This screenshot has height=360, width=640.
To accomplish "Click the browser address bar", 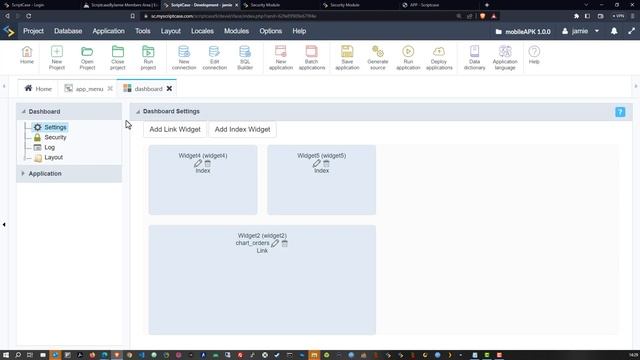I will [298, 16].
